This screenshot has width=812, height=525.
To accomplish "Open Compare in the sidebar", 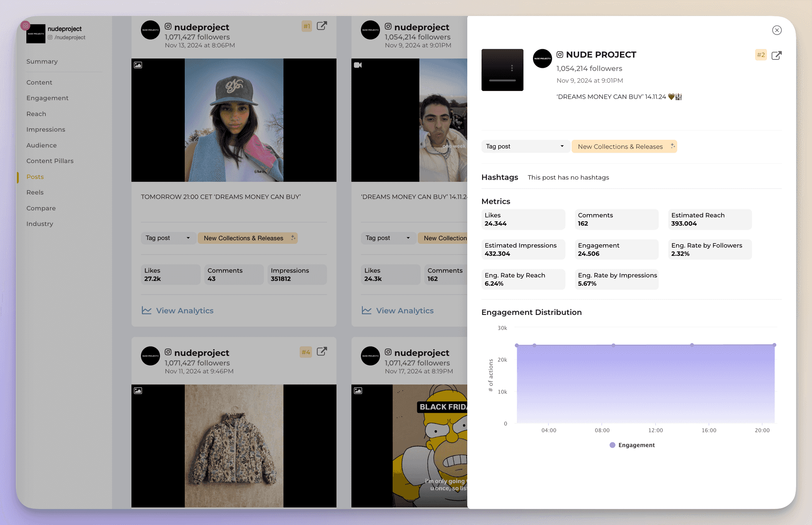I will [x=41, y=208].
